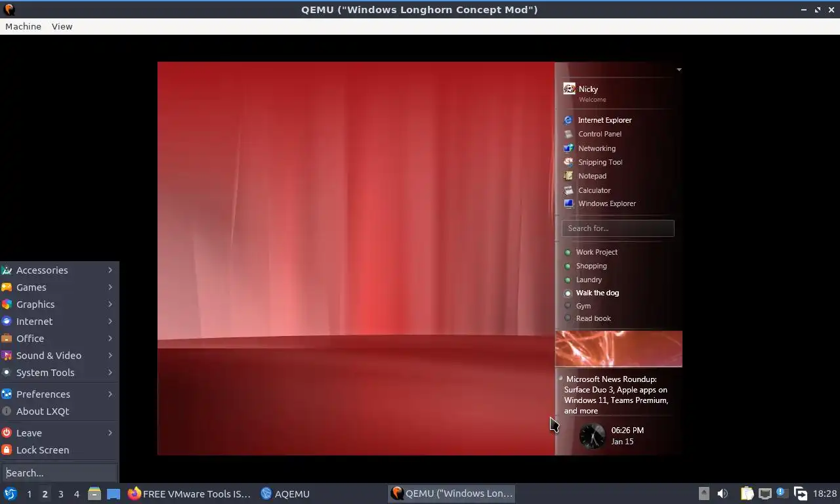Toggle the Walk the dog bullet
This screenshot has width=840, height=504.
pyautogui.click(x=568, y=293)
